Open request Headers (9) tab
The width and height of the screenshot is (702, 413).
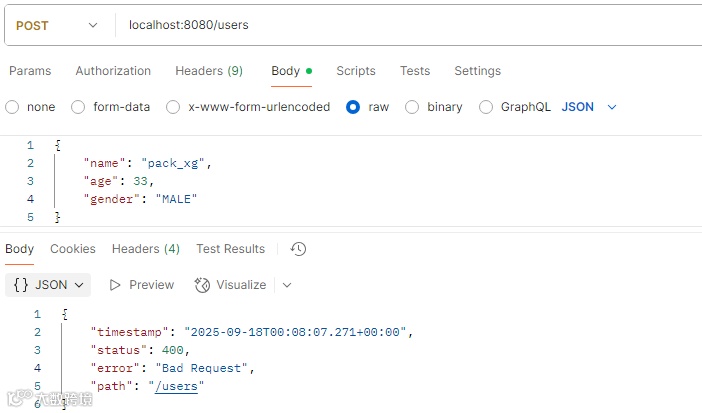click(209, 71)
